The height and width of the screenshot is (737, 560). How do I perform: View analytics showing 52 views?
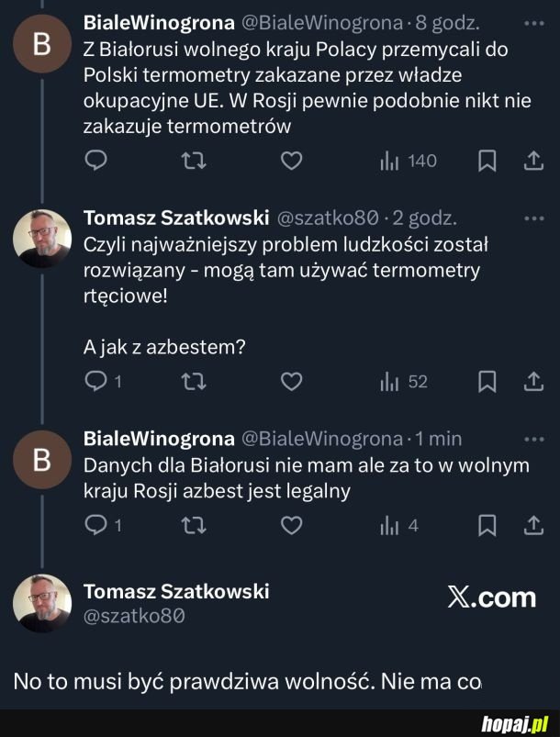click(x=392, y=381)
